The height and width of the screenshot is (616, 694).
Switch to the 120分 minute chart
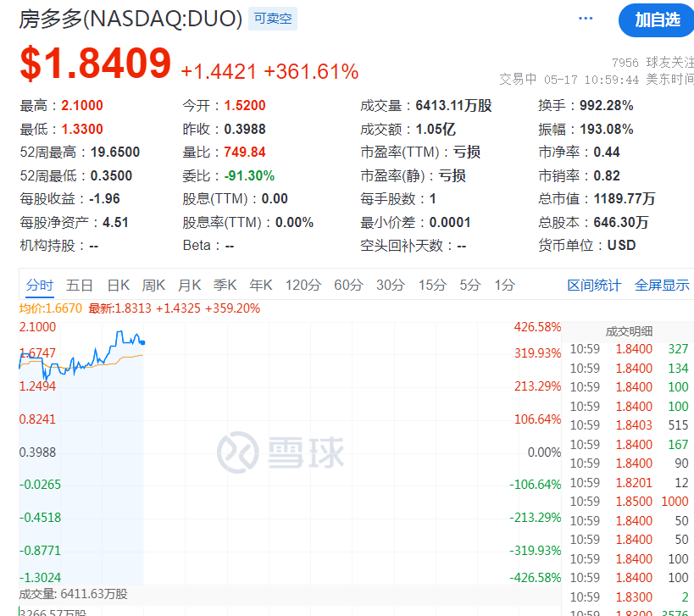tap(303, 286)
